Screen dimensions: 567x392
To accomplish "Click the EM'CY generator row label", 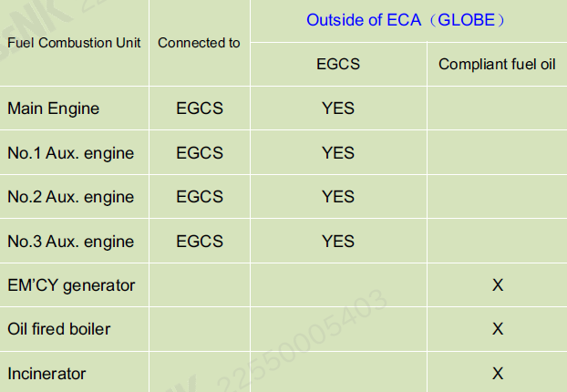I will (x=71, y=285).
